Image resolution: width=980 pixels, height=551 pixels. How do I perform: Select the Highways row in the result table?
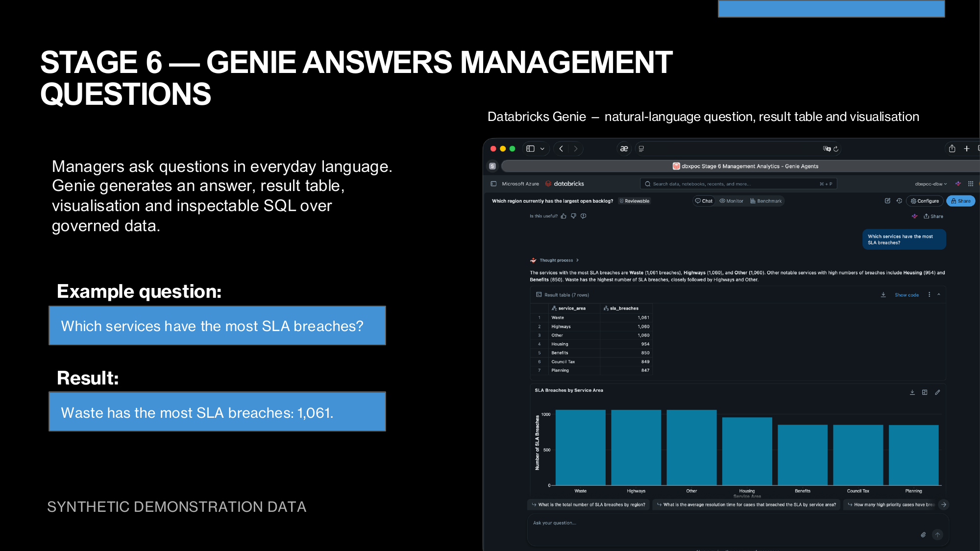point(591,326)
